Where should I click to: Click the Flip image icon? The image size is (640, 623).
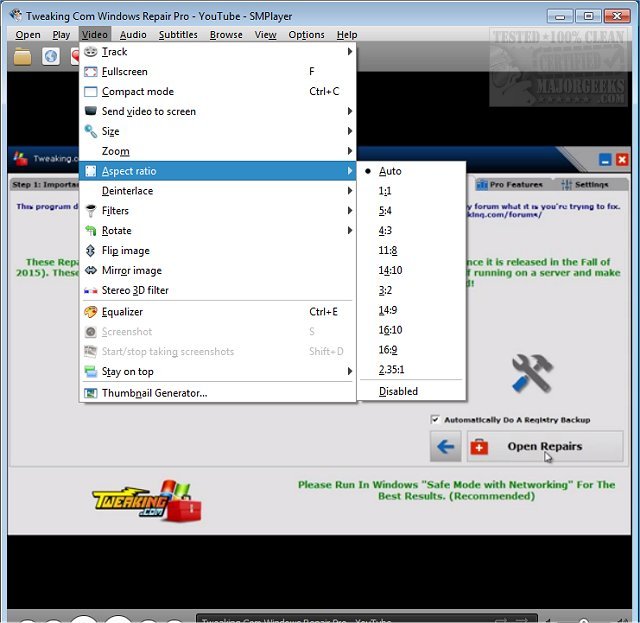[x=91, y=251]
